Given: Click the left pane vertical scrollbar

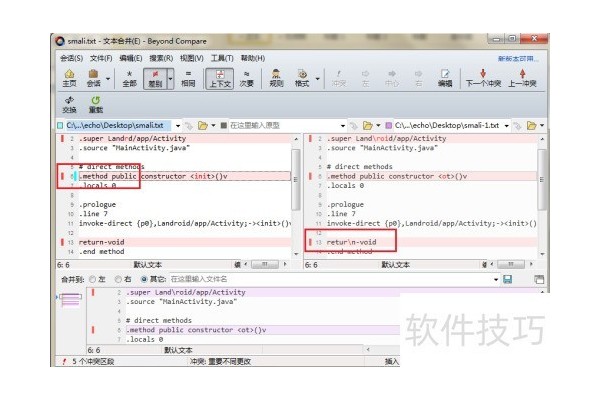Looking at the screenshot, I should point(296,196).
